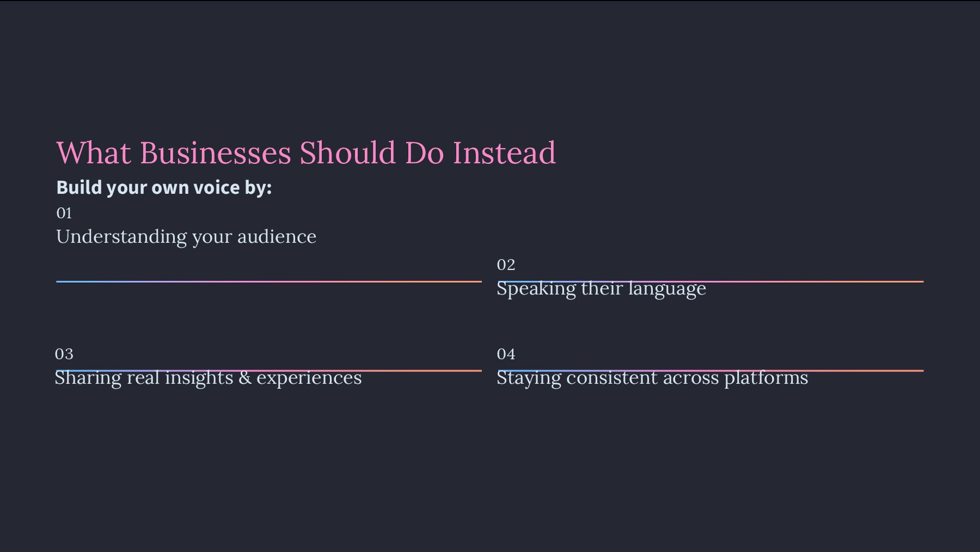Click the number 03 label

[x=64, y=354]
